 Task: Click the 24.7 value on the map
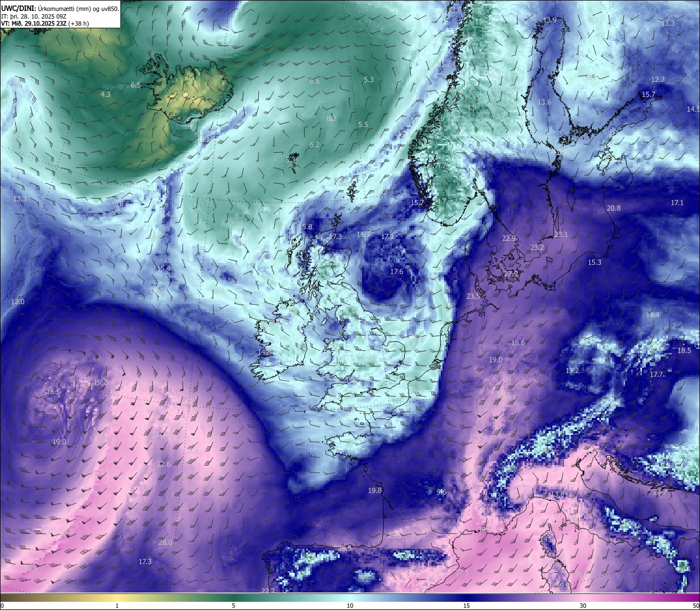660,492
